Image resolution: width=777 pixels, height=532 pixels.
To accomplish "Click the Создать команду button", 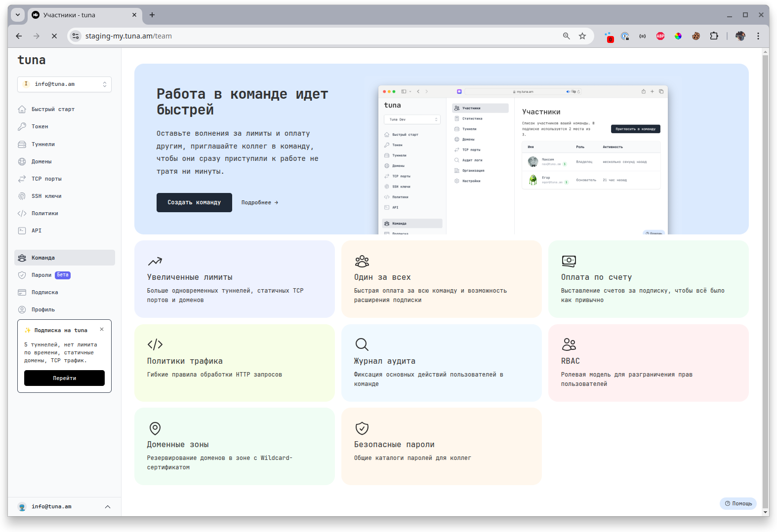I will 194,203.
